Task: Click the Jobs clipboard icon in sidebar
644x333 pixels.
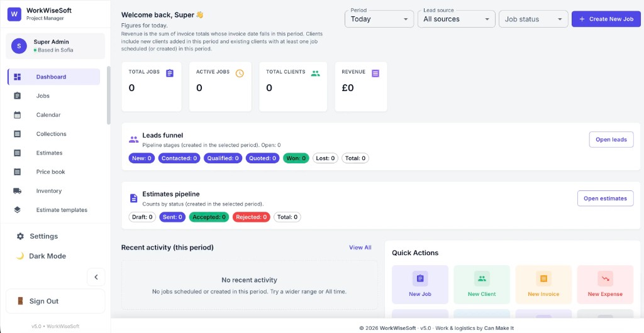Action: coord(17,96)
